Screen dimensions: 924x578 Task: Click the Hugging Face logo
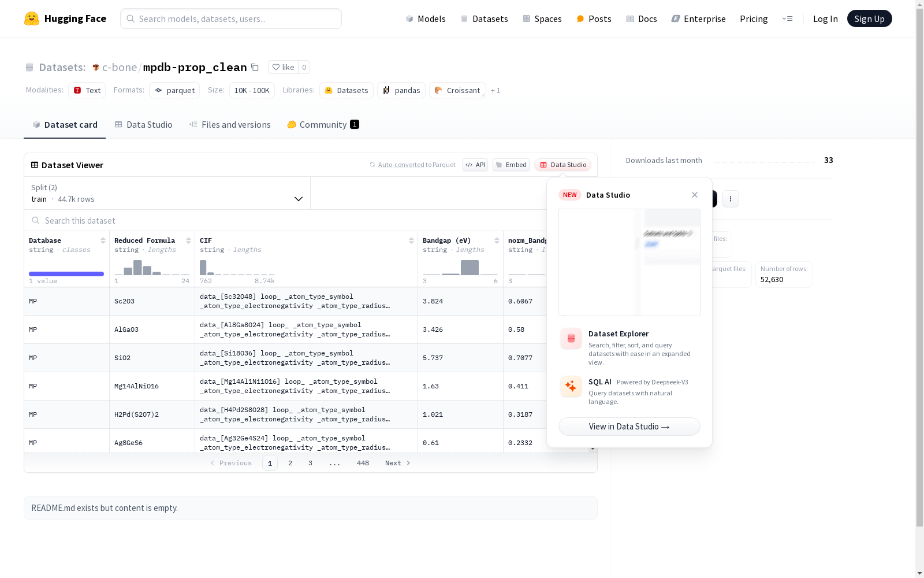point(65,18)
